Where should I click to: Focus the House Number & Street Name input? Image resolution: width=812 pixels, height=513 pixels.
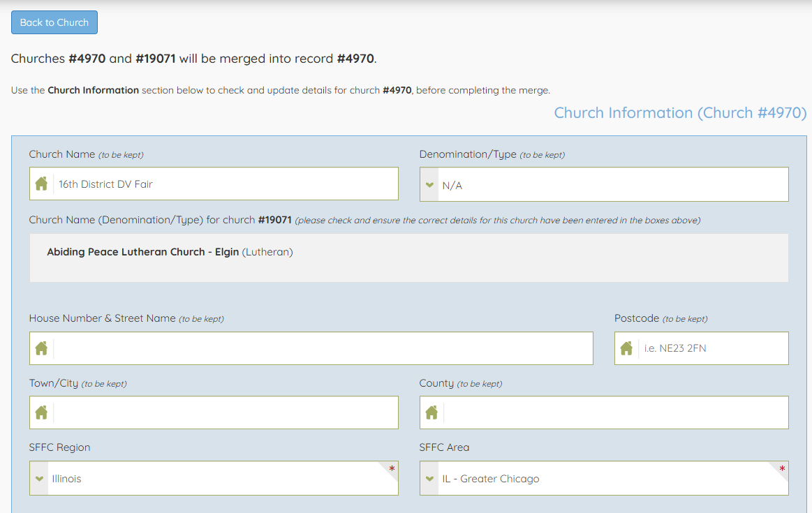coord(321,348)
